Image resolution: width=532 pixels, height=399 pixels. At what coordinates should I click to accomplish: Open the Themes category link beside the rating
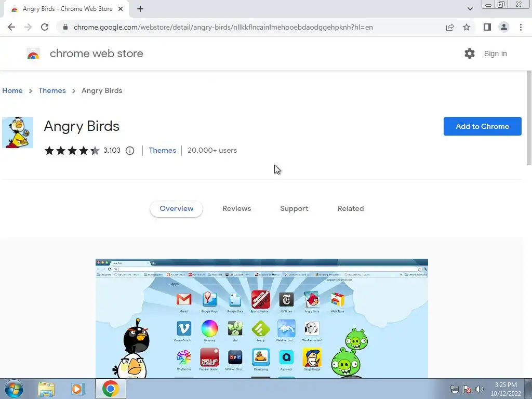(x=162, y=150)
